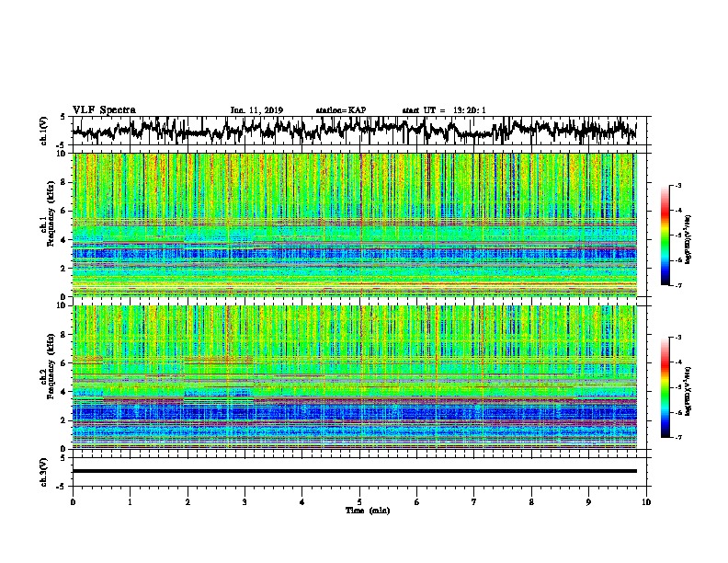Screen dimensions: 728x563
Task: Click time-axis tick label "0"
Action: pos(73,502)
